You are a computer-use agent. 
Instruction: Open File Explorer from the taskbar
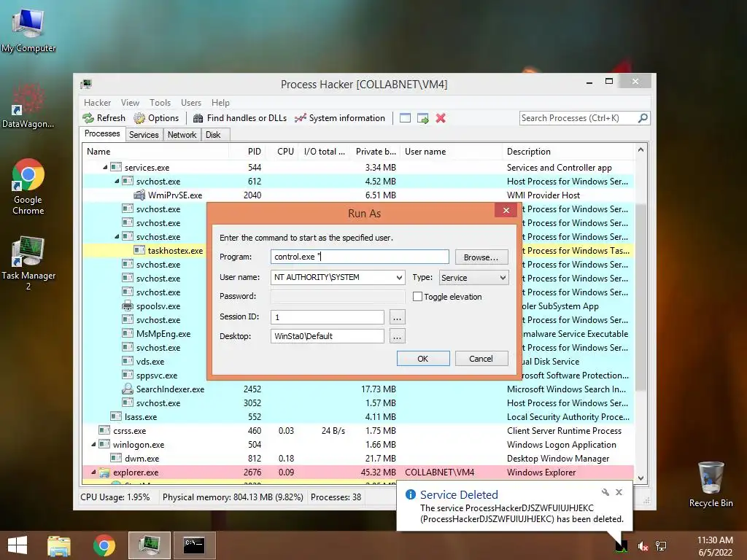point(59,545)
